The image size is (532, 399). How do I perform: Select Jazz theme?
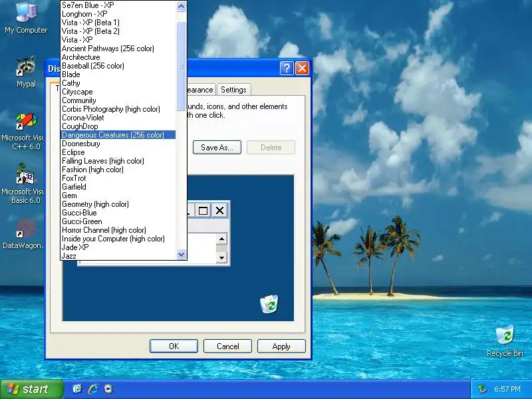[x=118, y=256]
